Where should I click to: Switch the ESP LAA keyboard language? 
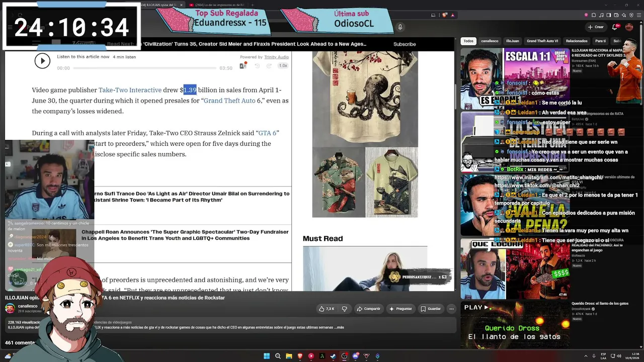pyautogui.click(x=604, y=356)
